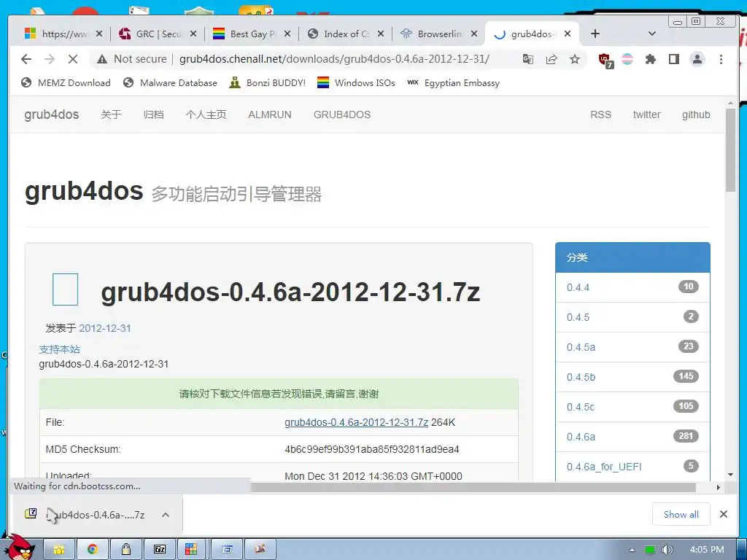Image resolution: width=747 pixels, height=560 pixels.
Task: Open Chrome from the taskbar
Action: tap(93, 550)
